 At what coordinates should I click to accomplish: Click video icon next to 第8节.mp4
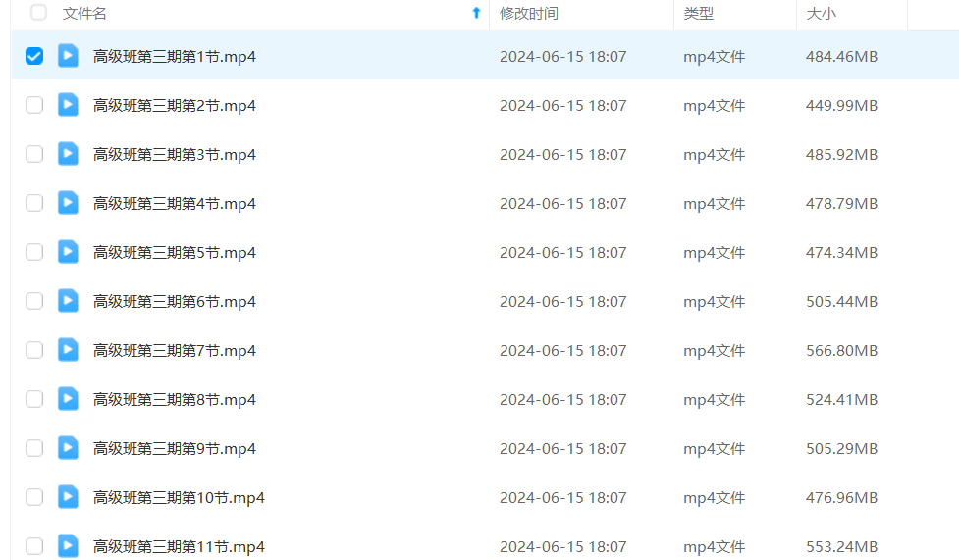[x=68, y=399]
